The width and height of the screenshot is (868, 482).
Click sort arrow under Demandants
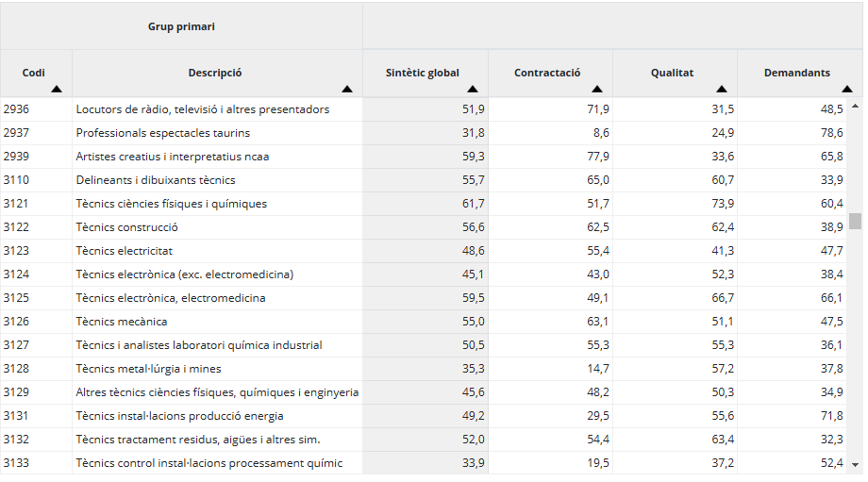tap(846, 89)
